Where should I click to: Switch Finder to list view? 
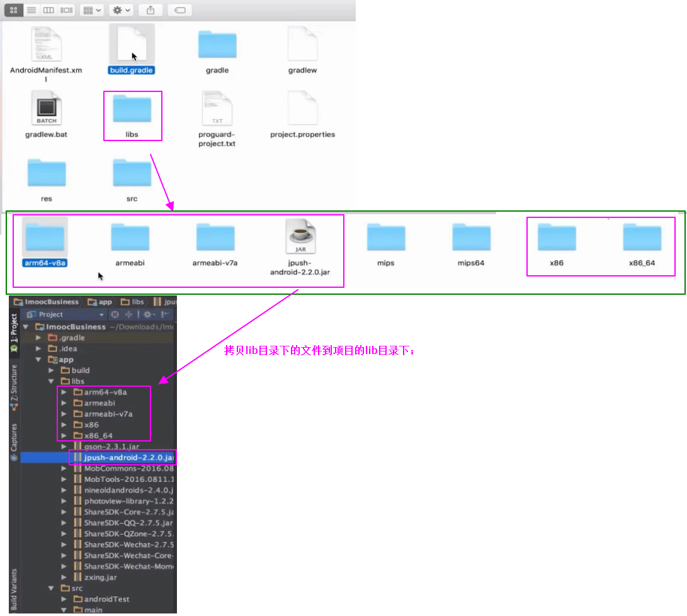pyautogui.click(x=31, y=10)
